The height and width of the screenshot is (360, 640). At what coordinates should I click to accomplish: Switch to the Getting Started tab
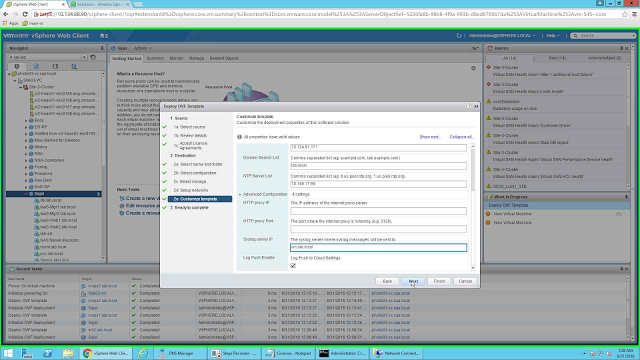click(x=126, y=58)
